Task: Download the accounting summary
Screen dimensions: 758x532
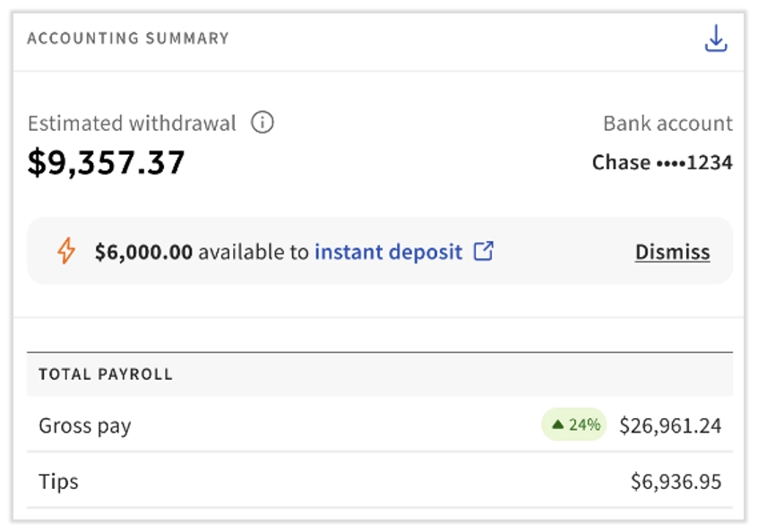Action: click(716, 39)
